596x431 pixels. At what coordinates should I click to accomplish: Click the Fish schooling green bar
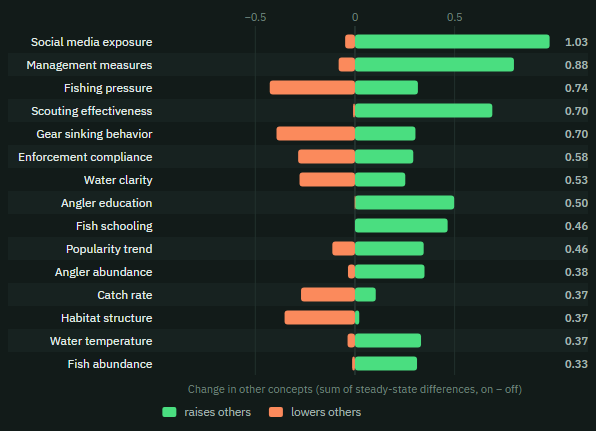click(x=401, y=226)
